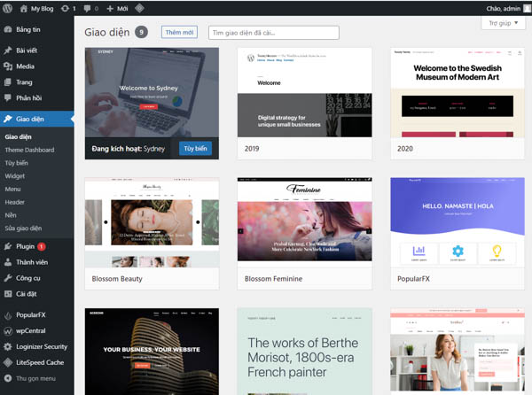
Task: Click Chào, admin account link
Action: (504, 9)
